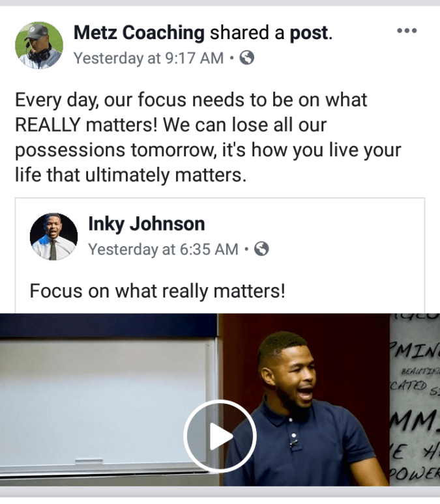
Task: Open the Metz Coaching page name link
Action: [x=139, y=33]
